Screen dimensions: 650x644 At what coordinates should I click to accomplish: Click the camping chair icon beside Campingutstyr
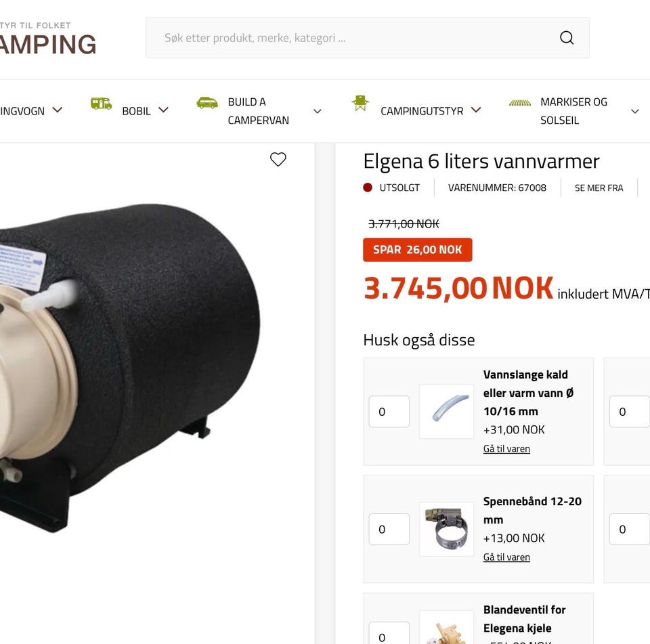pyautogui.click(x=360, y=103)
